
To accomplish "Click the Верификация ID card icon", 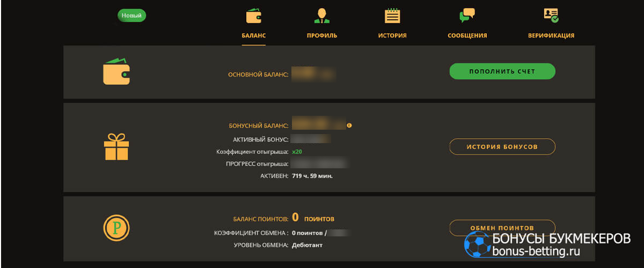I will pyautogui.click(x=551, y=15).
